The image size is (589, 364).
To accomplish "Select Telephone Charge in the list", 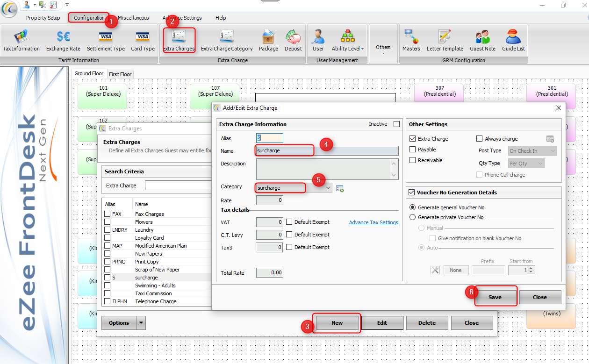I will (156, 301).
